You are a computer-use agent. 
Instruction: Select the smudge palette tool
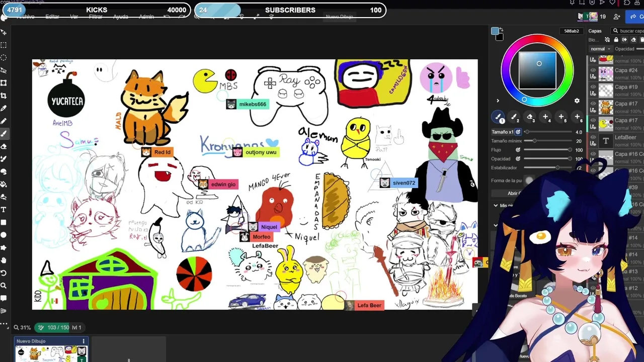[x=4, y=171]
